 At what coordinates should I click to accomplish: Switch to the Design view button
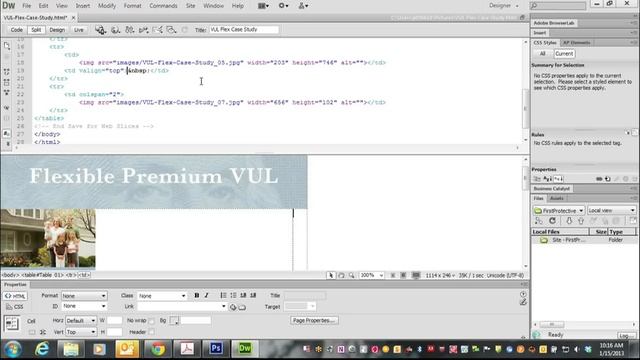[x=57, y=30]
